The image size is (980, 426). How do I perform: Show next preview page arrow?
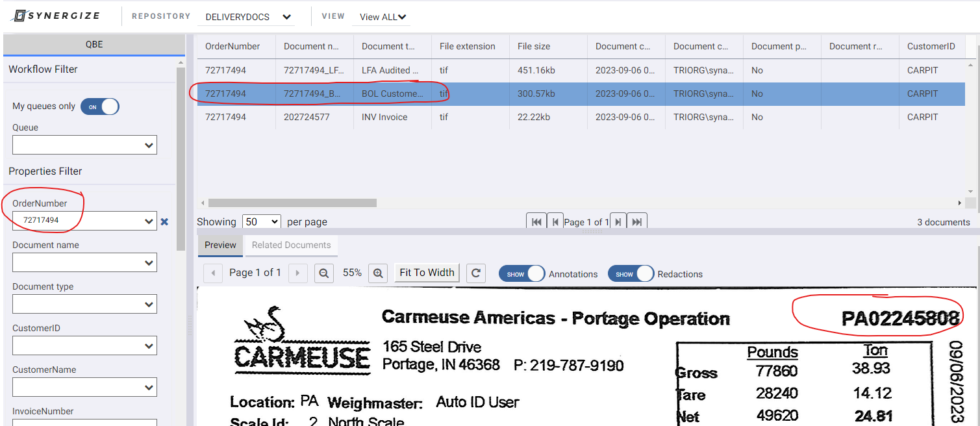tap(297, 273)
